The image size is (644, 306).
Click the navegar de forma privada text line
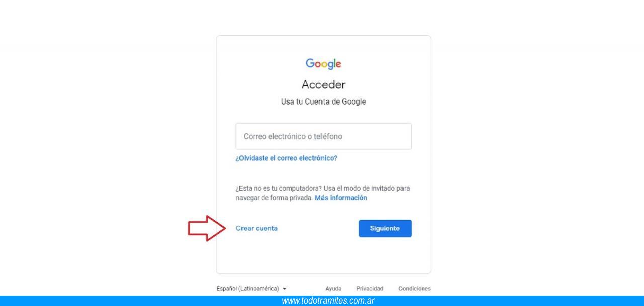pos(274,198)
